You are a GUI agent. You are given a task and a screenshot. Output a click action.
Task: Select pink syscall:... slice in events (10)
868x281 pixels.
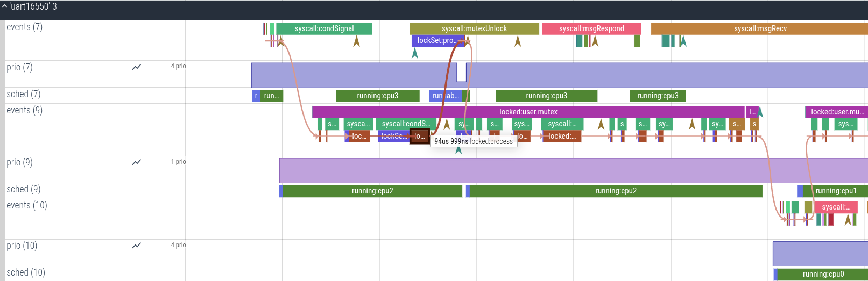point(836,207)
